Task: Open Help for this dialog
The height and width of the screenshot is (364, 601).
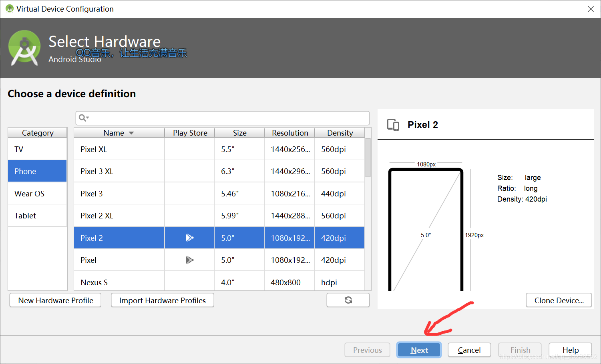Action: pos(570,350)
